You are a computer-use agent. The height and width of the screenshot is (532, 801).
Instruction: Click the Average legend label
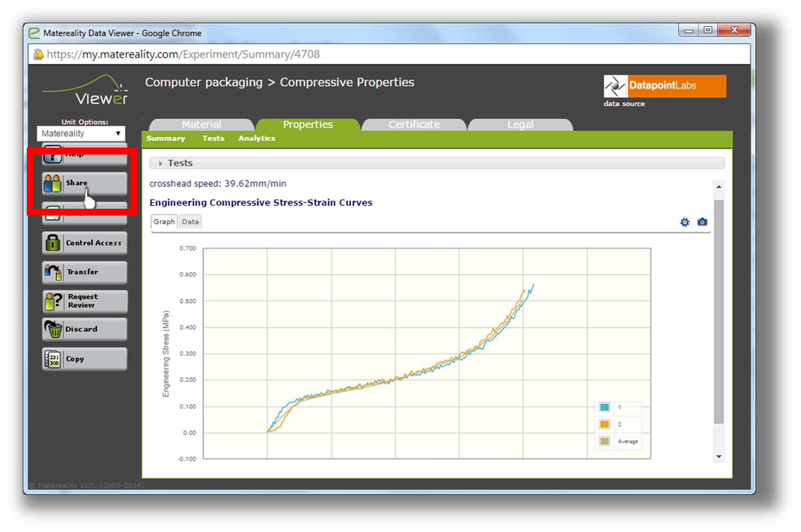[x=628, y=441]
